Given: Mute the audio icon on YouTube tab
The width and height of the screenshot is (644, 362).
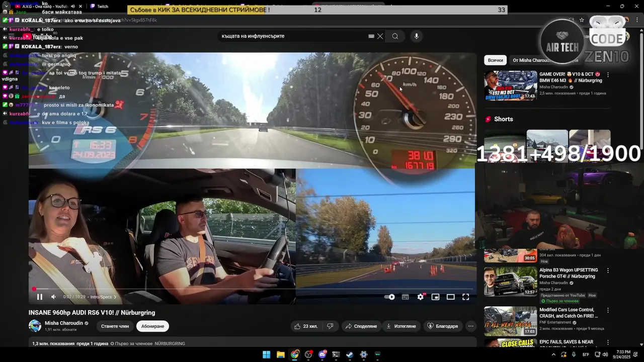Looking at the screenshot, I should tap(73, 7).
